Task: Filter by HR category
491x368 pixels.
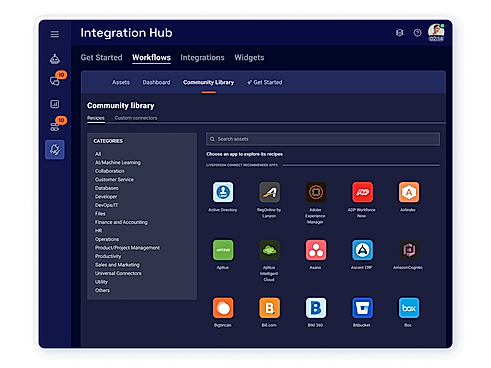Action: 98,231
